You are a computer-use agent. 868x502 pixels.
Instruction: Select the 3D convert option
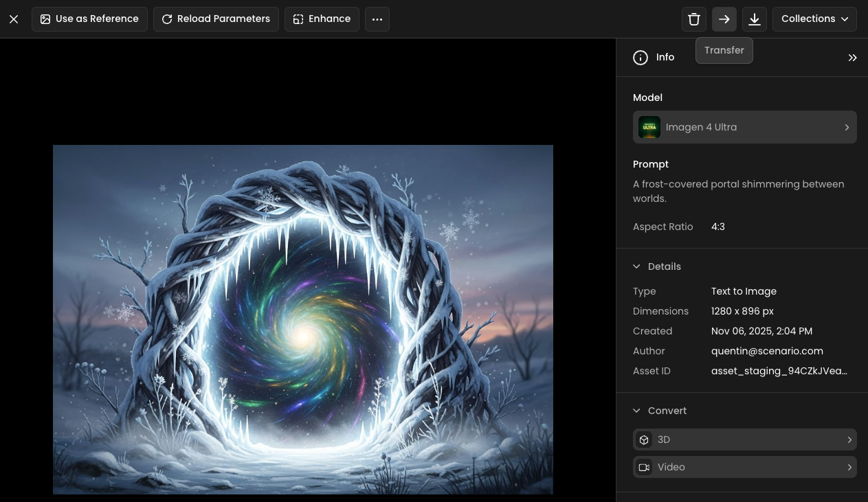coord(744,440)
